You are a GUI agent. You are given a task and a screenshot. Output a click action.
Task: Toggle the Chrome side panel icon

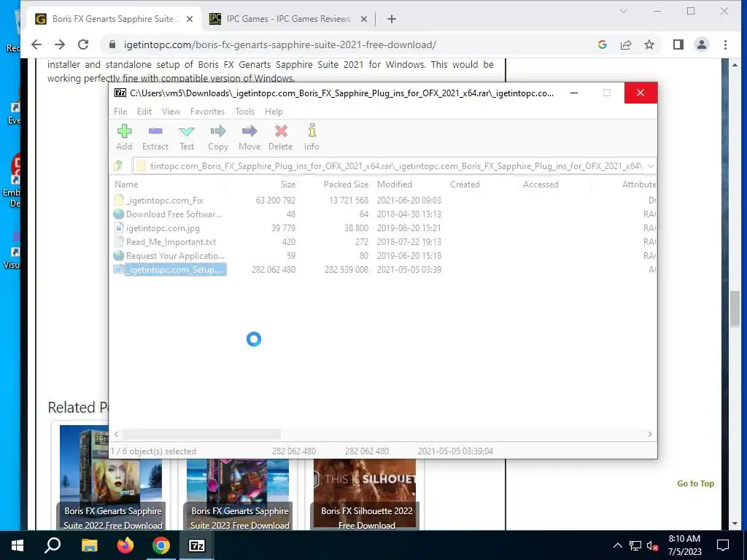pyautogui.click(x=678, y=44)
